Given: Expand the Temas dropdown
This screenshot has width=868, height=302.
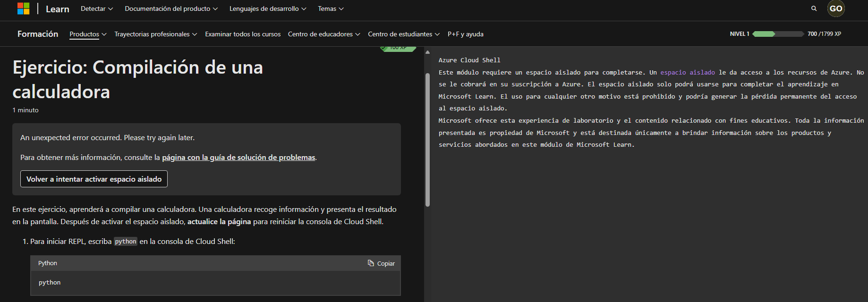Looking at the screenshot, I should (x=331, y=8).
